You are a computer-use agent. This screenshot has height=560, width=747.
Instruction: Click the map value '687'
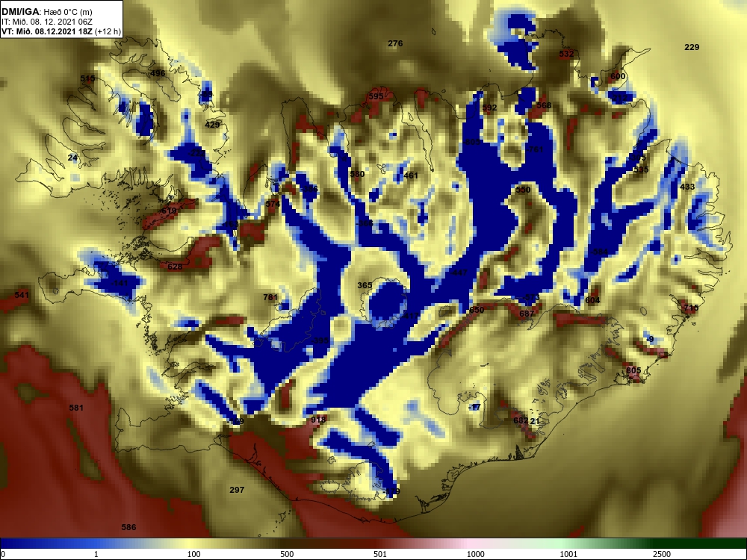click(x=527, y=314)
